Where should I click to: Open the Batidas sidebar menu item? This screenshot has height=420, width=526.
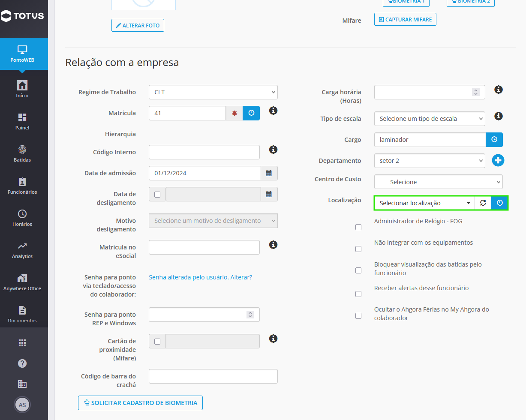click(22, 153)
